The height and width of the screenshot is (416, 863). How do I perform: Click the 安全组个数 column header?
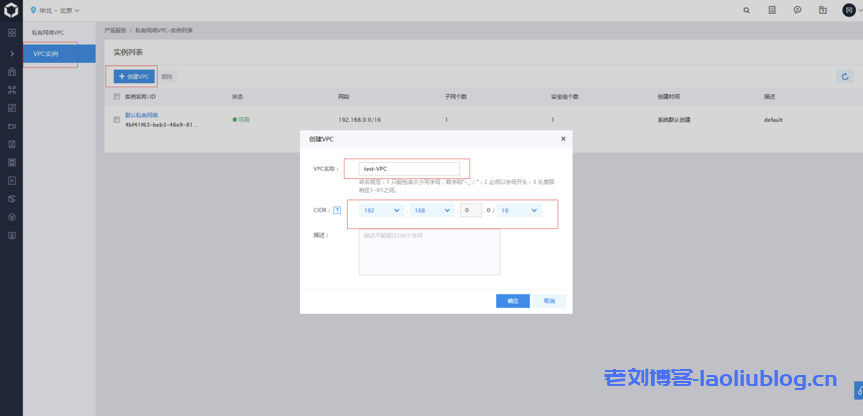(565, 96)
